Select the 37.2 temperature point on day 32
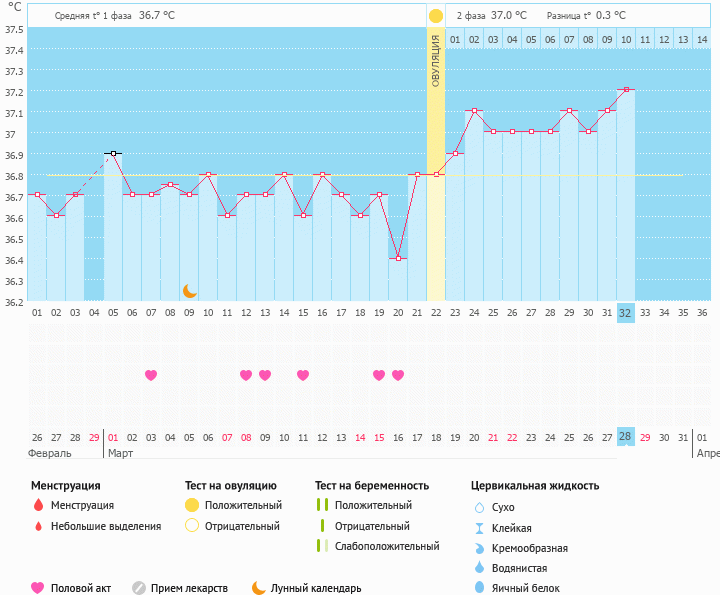 click(626, 89)
